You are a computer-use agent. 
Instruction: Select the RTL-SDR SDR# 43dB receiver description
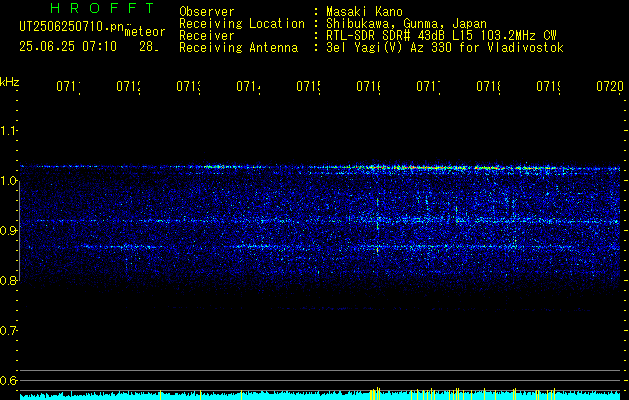coord(441,36)
